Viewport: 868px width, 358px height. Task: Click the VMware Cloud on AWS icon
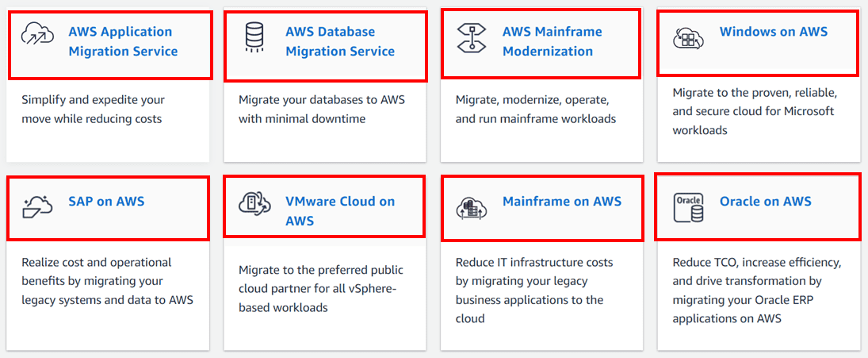(255, 204)
